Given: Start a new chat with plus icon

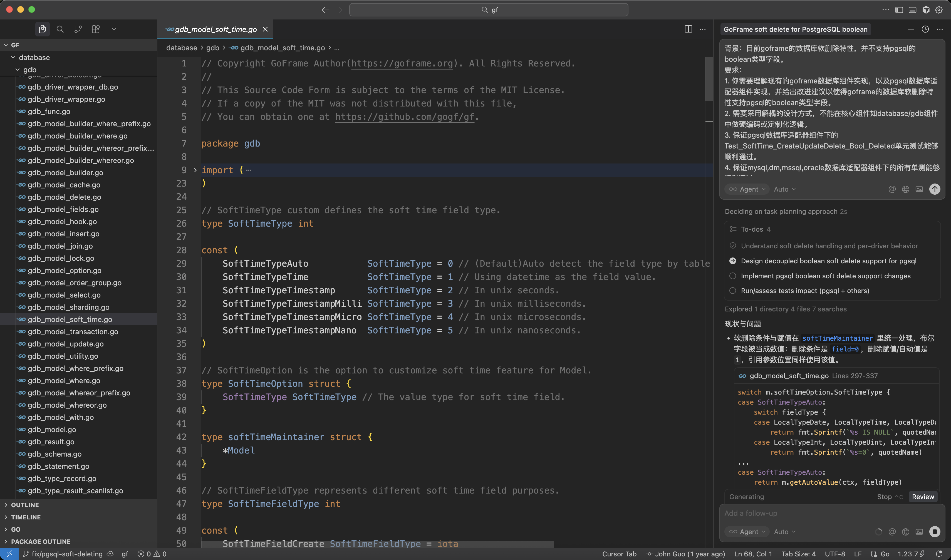Looking at the screenshot, I should (911, 29).
